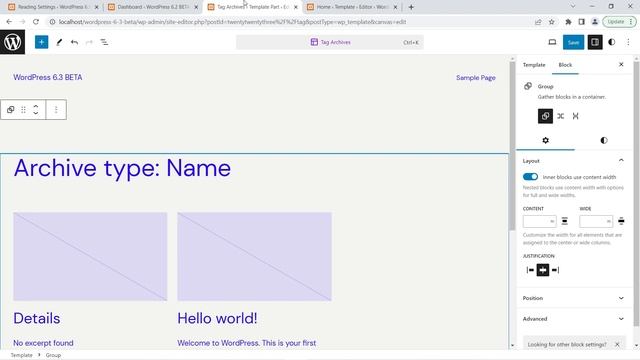The height and width of the screenshot is (360, 640).
Task: Undo the last change
Action: coord(74,42)
